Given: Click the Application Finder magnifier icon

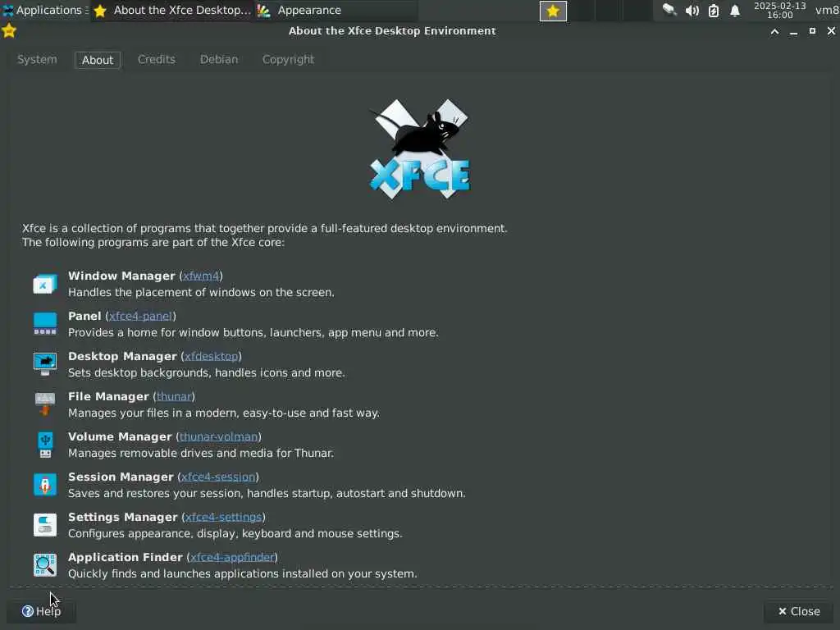Looking at the screenshot, I should tap(45, 565).
